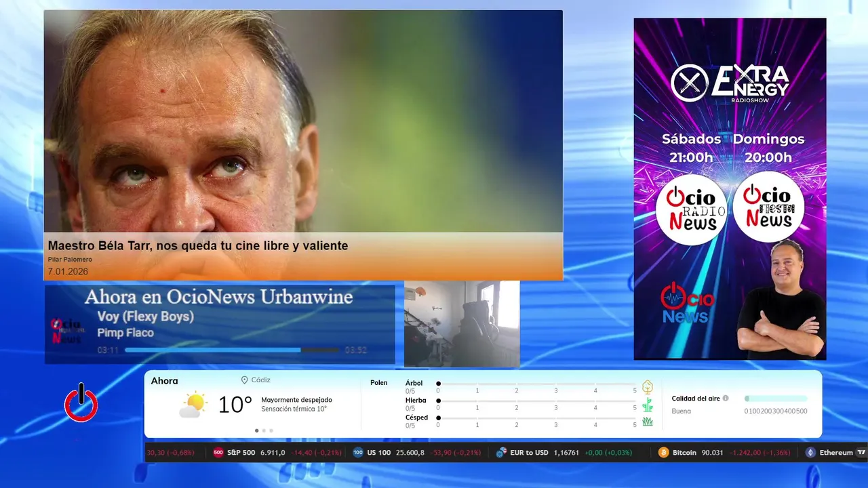
Task: Click the Bitcoin coin icon
Action: tap(663, 453)
